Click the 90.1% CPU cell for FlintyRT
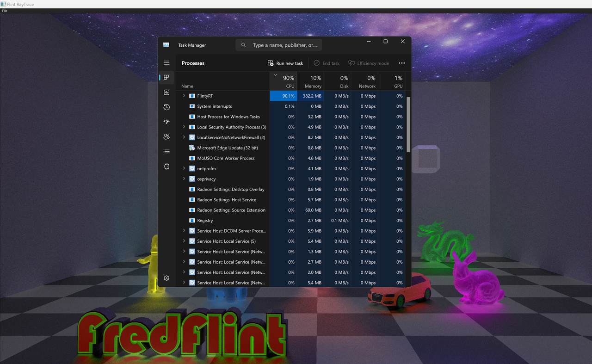Viewport: 592px width, 364px height. pos(283,96)
